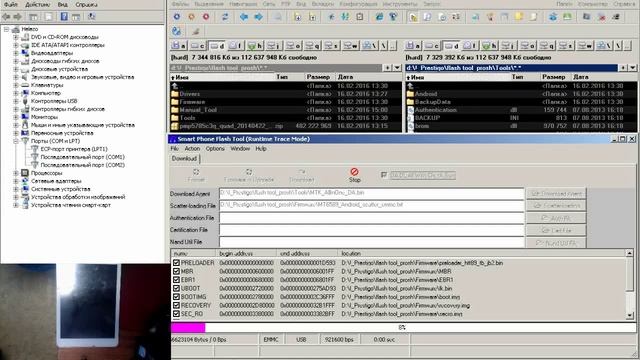Viewport: 640px width, 360px height.
Task: Click the Download arrow icon in Flash Tool toolbar
Action: pyautogui.click(x=302, y=172)
